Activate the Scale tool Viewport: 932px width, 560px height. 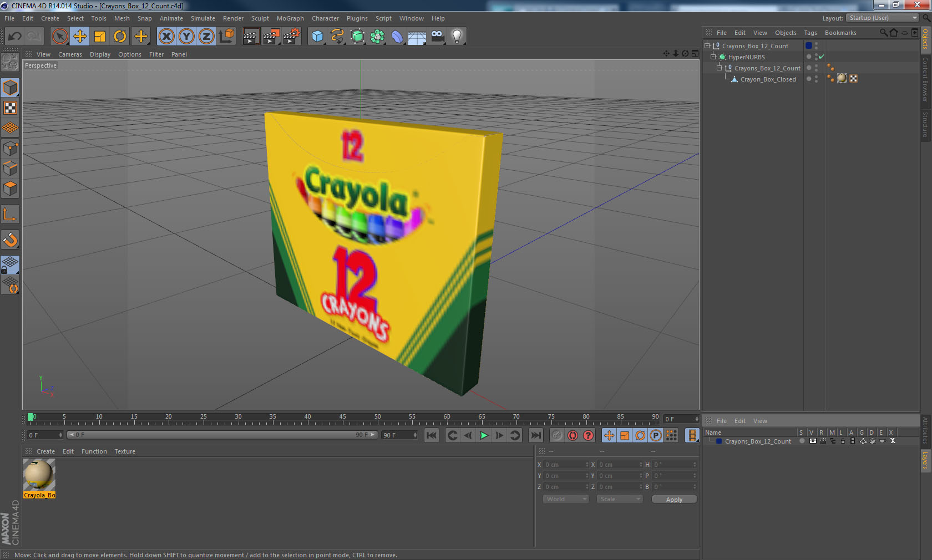coord(100,37)
